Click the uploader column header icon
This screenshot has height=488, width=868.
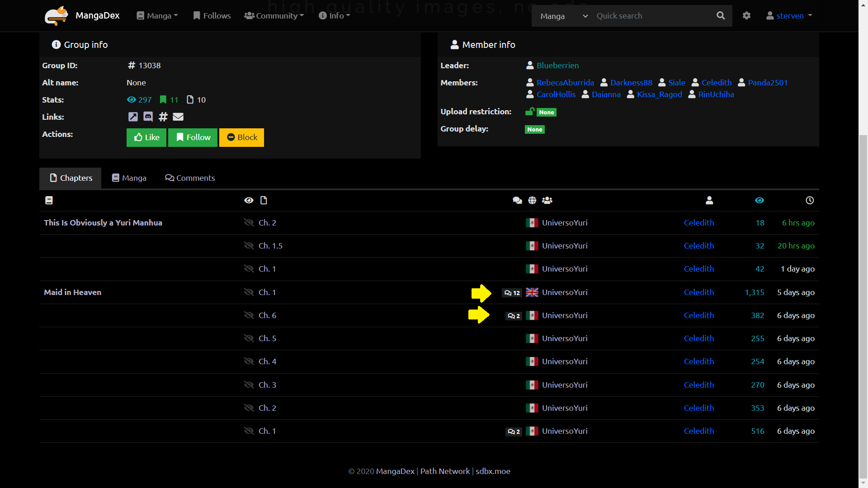(709, 200)
